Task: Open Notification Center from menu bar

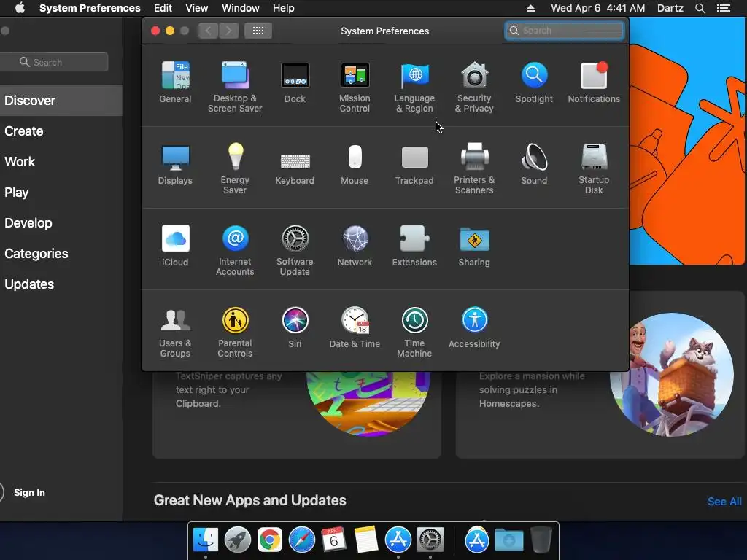Action: click(724, 8)
